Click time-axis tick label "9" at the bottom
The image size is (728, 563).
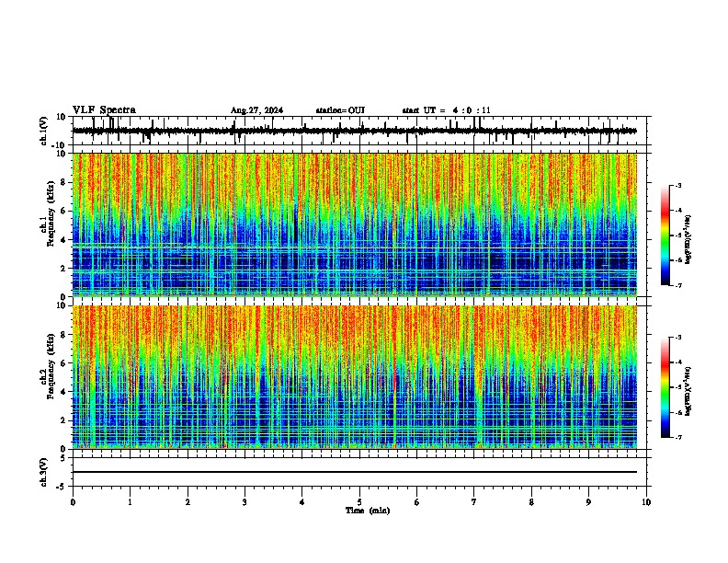click(588, 501)
